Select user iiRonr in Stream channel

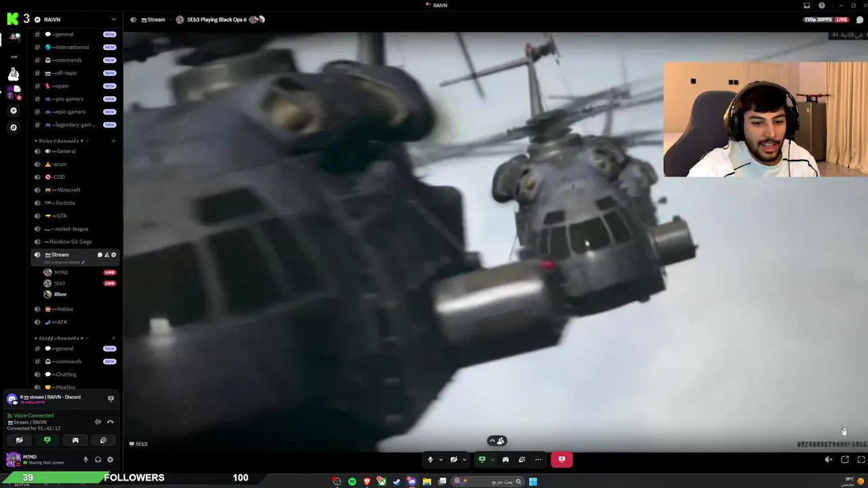click(x=80, y=294)
